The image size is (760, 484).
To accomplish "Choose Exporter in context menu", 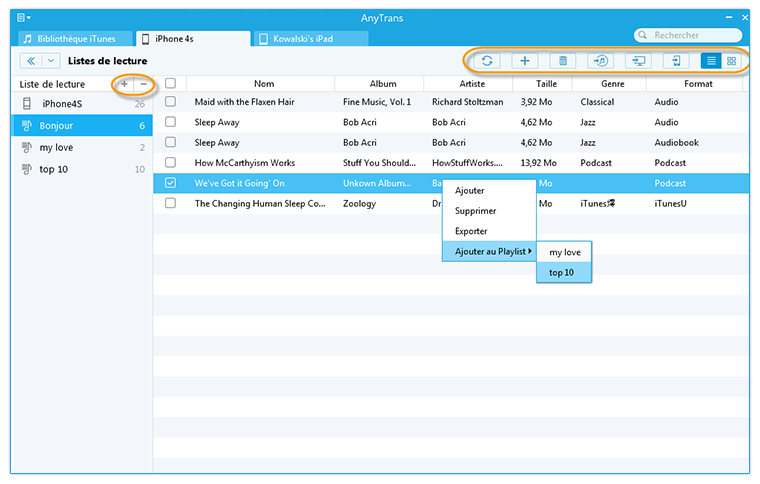I will (489, 231).
